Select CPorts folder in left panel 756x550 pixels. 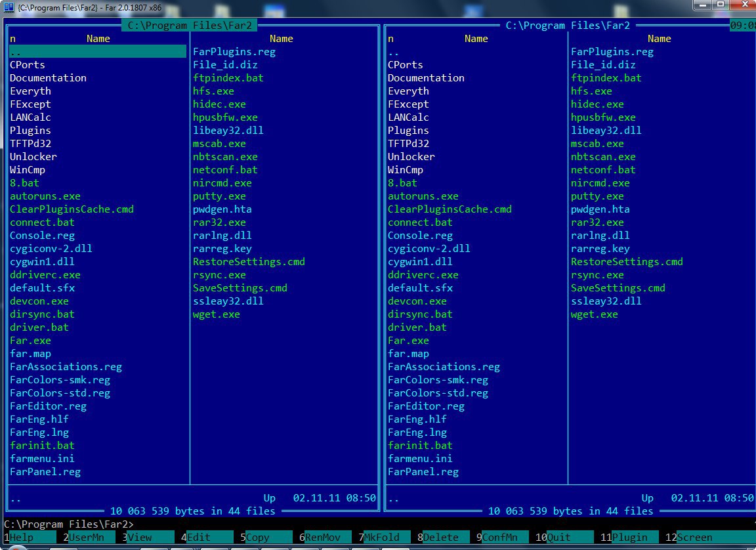pos(28,64)
